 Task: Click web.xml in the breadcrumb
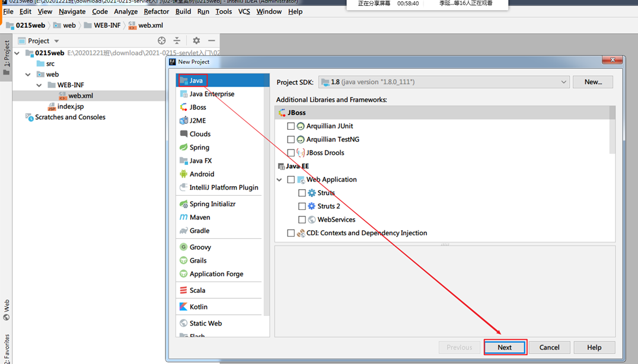click(x=146, y=25)
